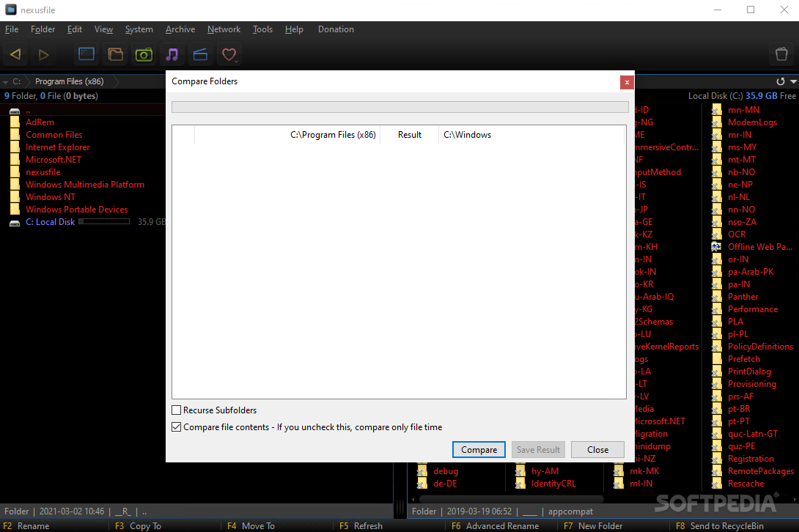Select the Windows NT folder

(51, 196)
